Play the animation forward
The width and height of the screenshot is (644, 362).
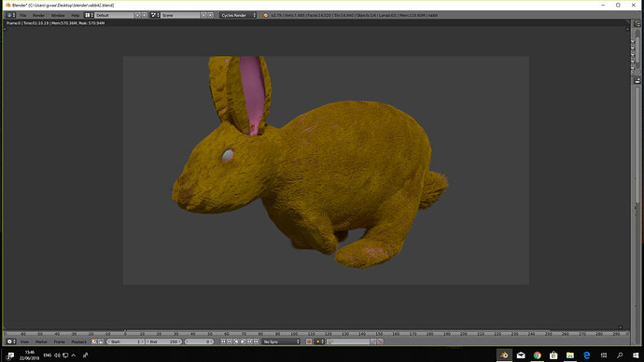[x=243, y=341]
